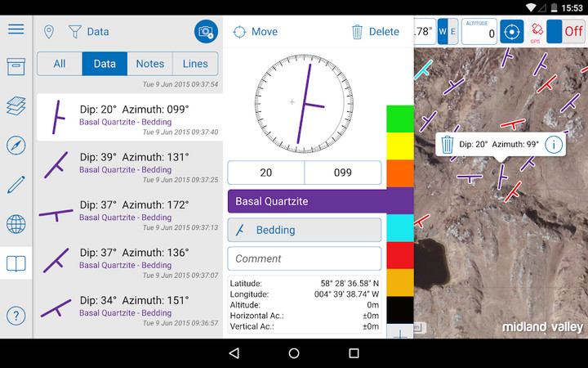Open the help question mark icon
The image size is (588, 368).
tap(16, 315)
